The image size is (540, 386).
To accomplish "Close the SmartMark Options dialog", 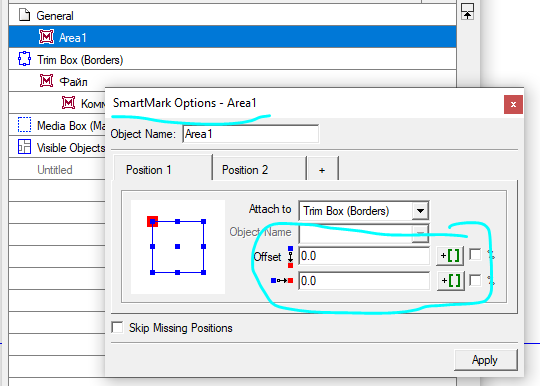I will (513, 104).
